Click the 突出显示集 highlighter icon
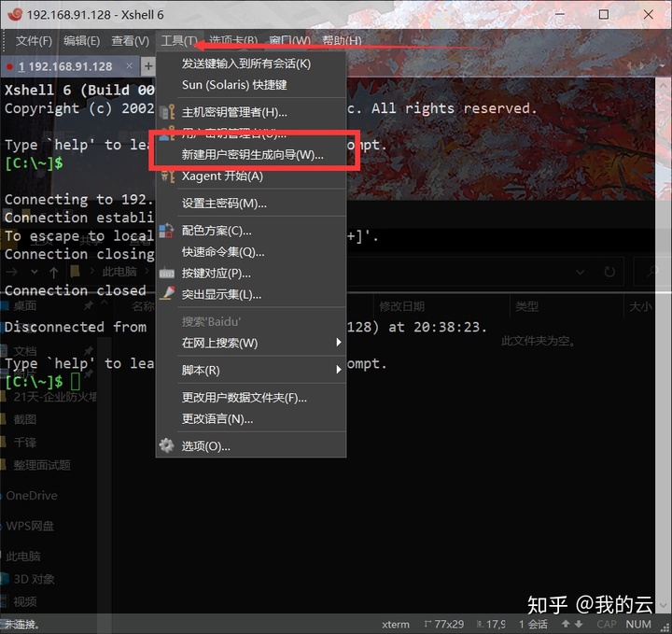 click(x=167, y=293)
